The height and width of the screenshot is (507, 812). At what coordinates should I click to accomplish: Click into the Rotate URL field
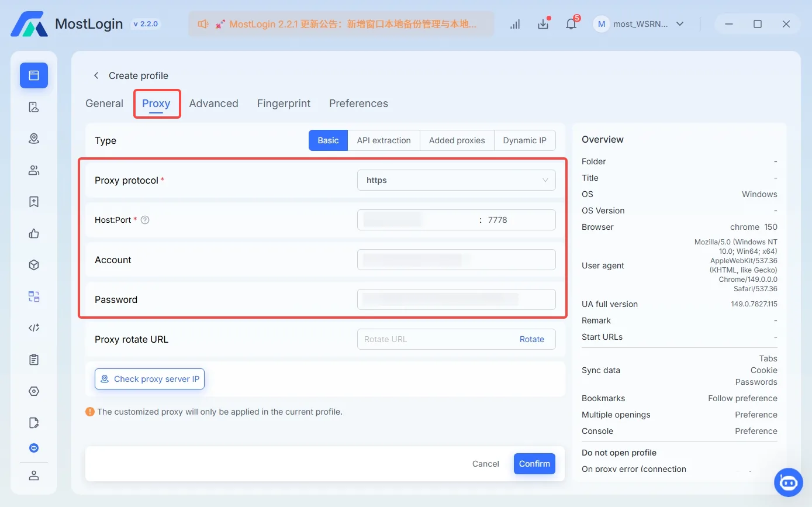[x=437, y=339]
